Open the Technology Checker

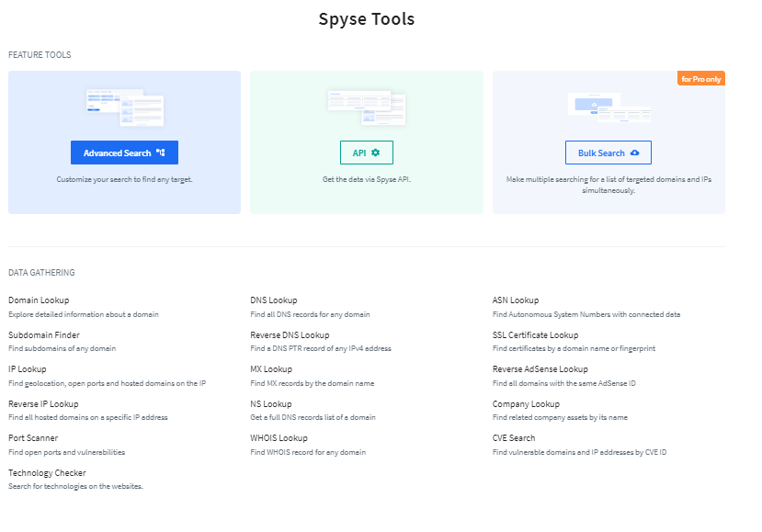point(48,472)
